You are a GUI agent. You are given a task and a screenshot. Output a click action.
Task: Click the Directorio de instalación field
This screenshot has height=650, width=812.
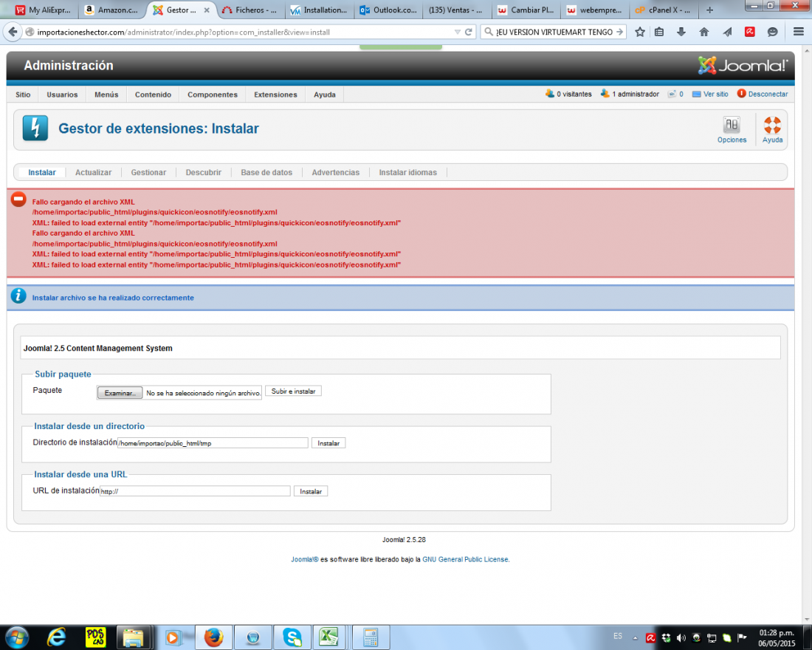(x=213, y=443)
